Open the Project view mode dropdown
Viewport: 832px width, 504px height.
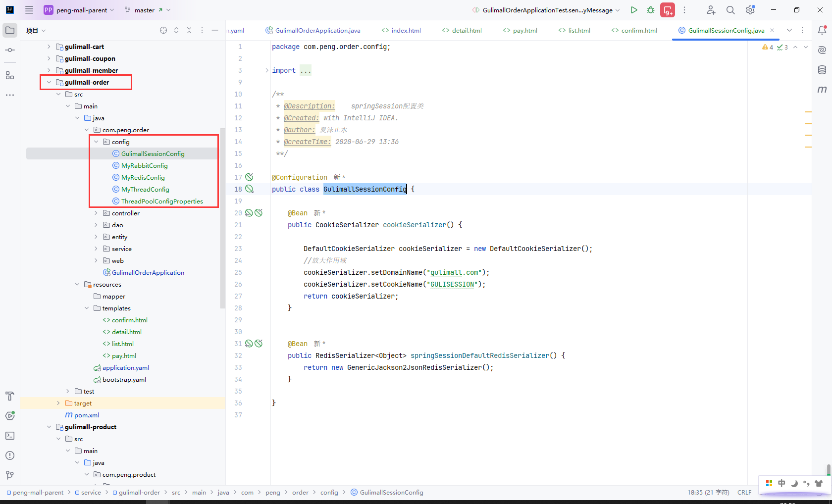36,30
